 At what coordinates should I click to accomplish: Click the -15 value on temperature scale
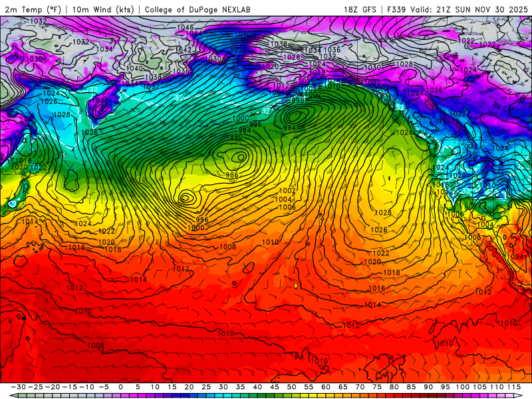click(x=70, y=387)
